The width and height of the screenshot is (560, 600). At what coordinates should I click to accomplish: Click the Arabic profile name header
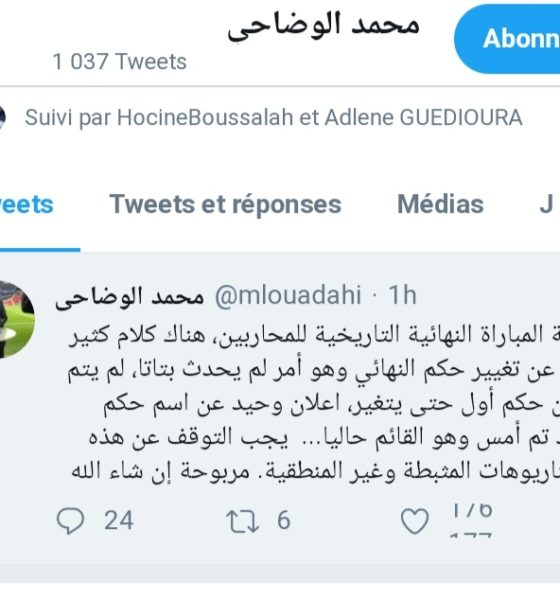(x=324, y=25)
